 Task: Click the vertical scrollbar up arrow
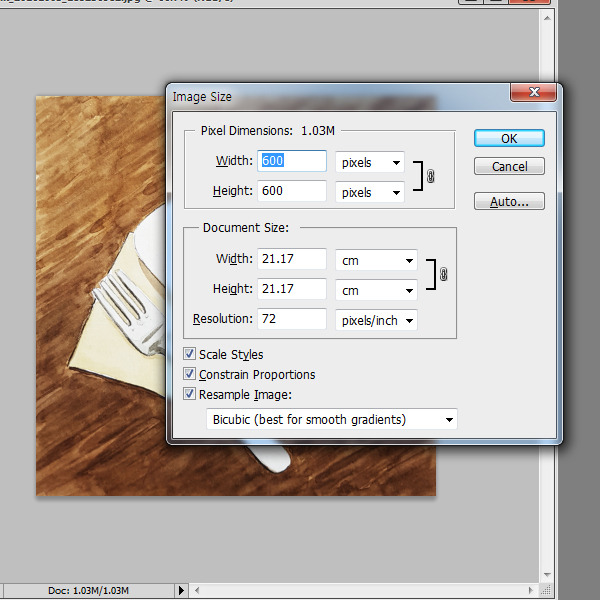547,18
